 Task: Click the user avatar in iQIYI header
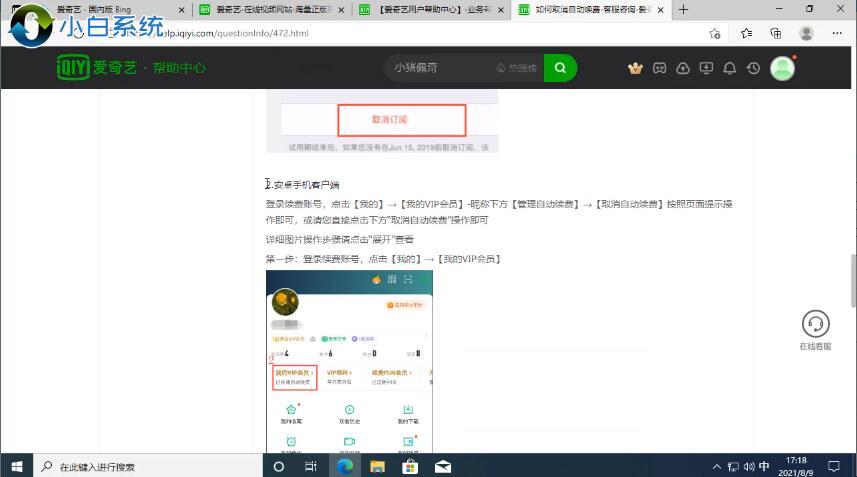(782, 68)
